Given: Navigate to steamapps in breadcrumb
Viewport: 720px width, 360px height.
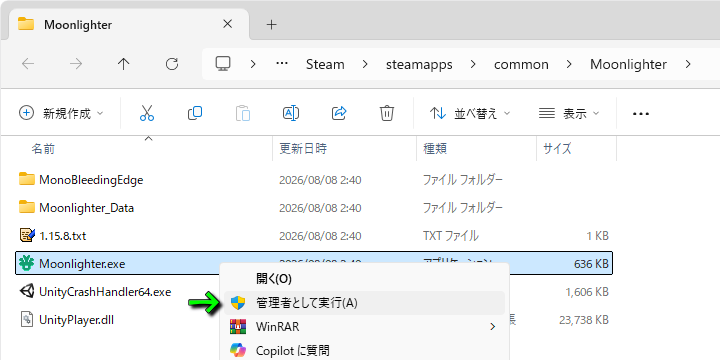Looking at the screenshot, I should tap(419, 64).
